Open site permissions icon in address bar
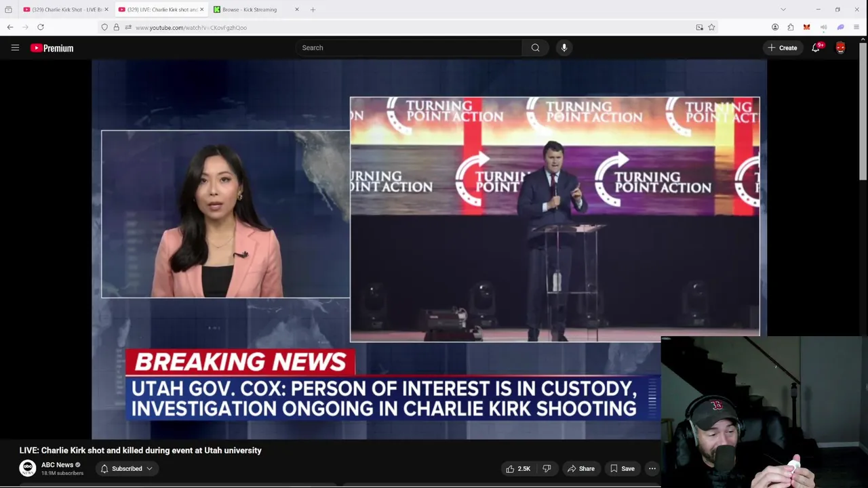The image size is (868, 488). (x=127, y=27)
